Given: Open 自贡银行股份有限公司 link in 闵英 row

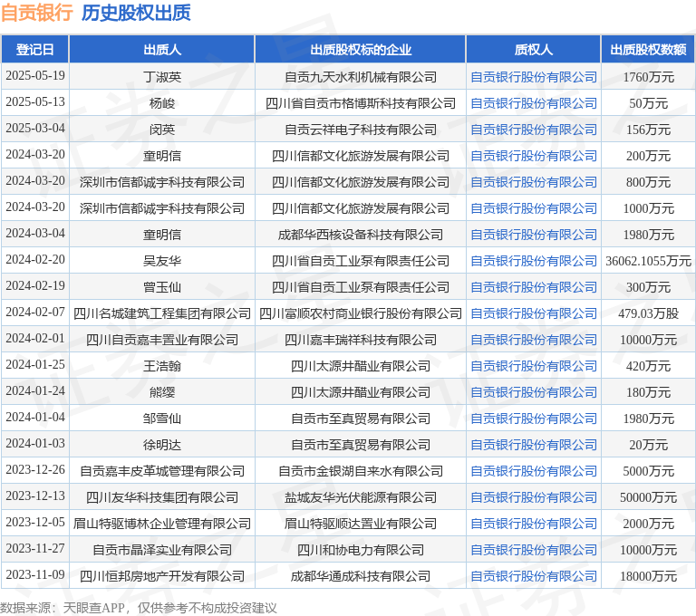Looking at the screenshot, I should pos(534,130).
